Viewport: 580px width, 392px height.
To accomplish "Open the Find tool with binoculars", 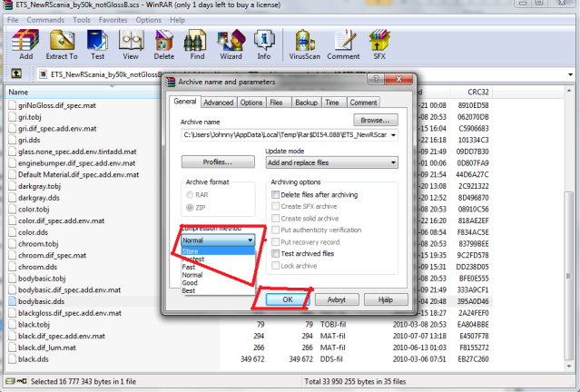I will tap(197, 44).
